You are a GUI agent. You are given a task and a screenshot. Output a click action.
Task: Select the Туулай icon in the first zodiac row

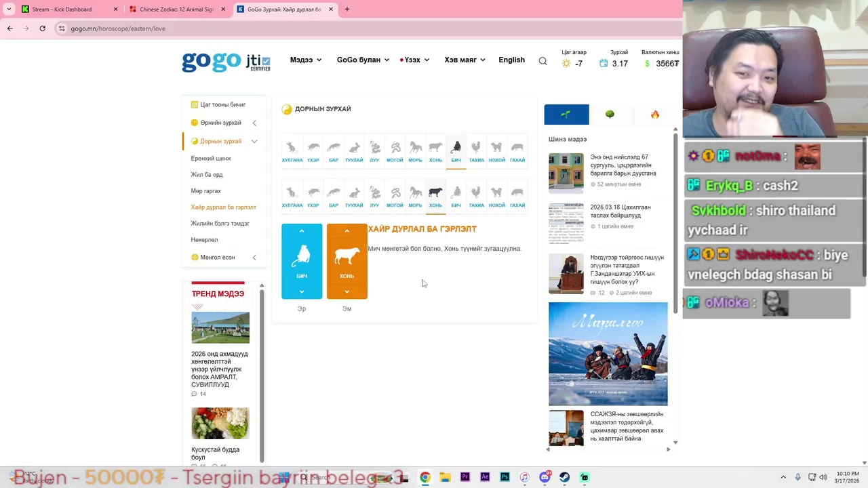(x=354, y=148)
